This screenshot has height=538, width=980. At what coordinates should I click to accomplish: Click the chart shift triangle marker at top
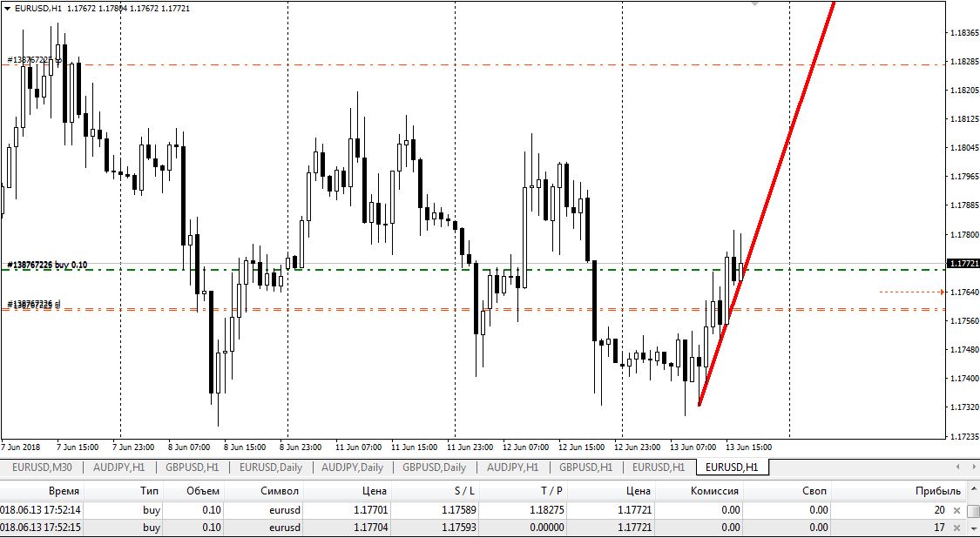tap(755, 3)
